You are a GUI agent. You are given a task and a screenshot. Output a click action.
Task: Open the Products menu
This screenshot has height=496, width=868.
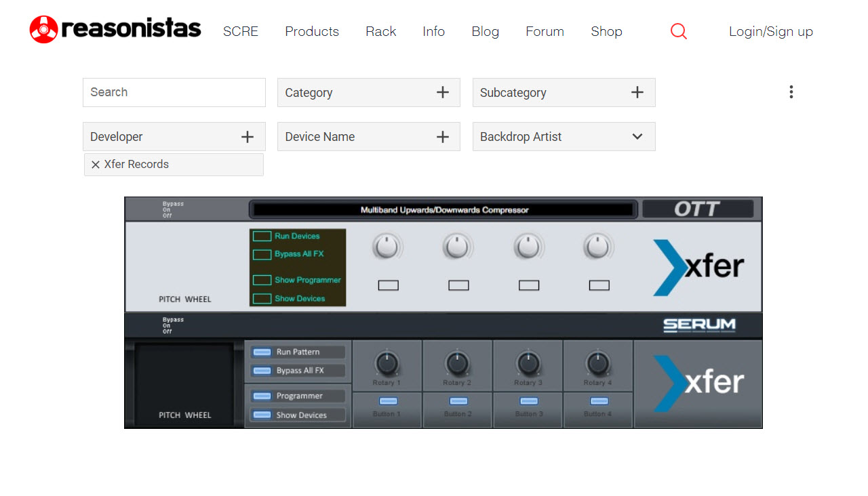312,31
